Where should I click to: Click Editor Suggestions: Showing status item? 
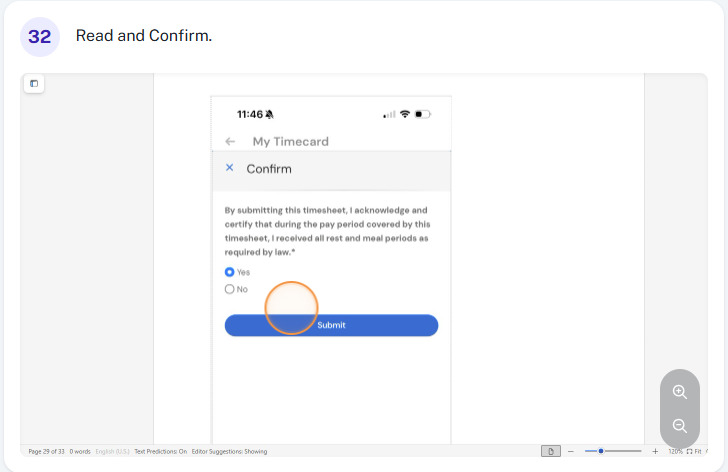pyautogui.click(x=229, y=452)
